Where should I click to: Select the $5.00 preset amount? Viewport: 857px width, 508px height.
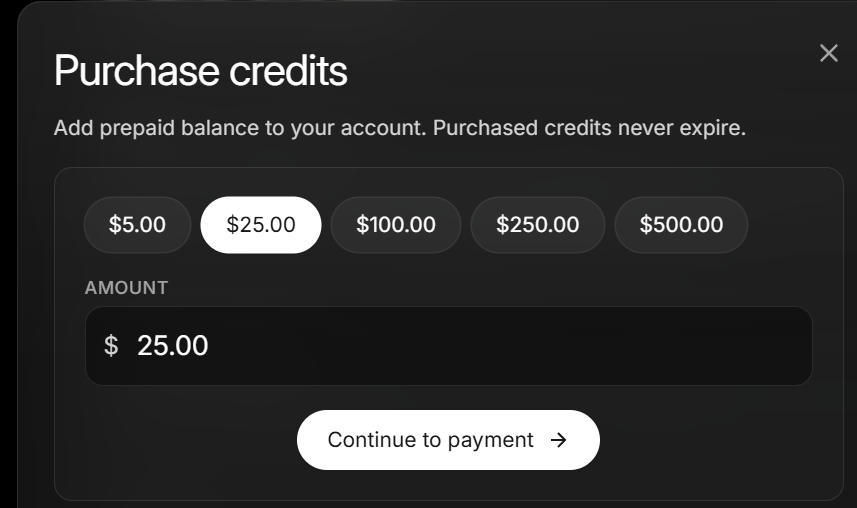[137, 225]
